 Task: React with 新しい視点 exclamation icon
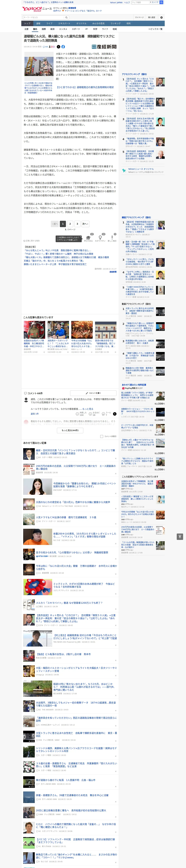[112, 238]
